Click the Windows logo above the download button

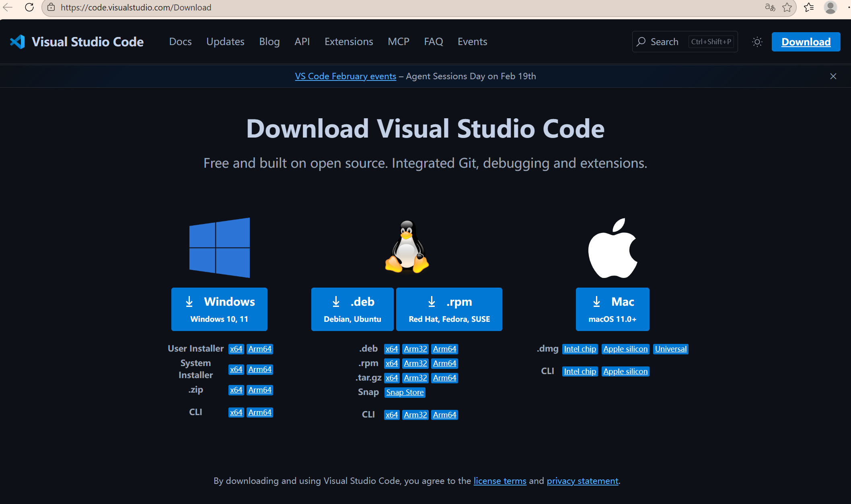pos(219,247)
